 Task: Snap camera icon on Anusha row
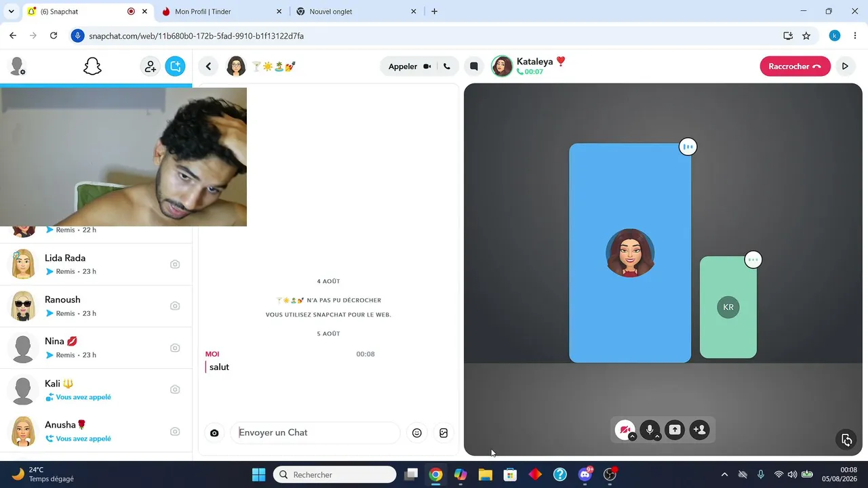pyautogui.click(x=175, y=431)
